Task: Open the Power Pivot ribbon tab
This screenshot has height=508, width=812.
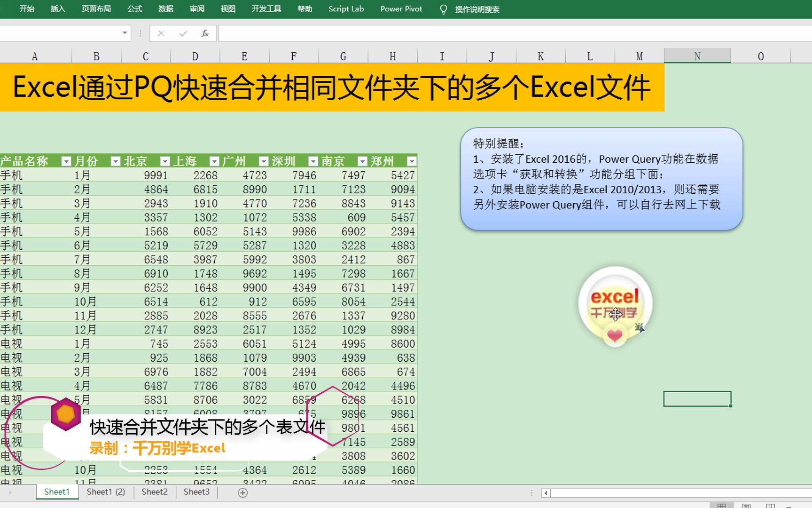Action: (401, 9)
